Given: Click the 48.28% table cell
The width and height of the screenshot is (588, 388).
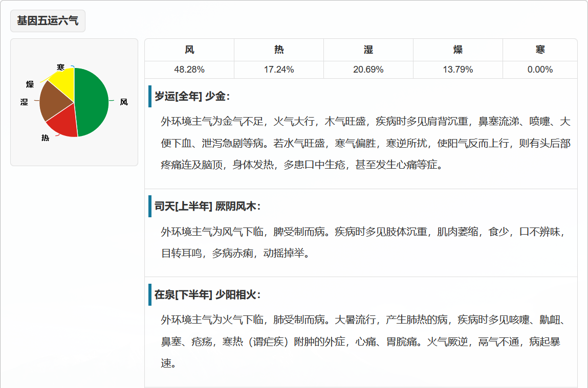Looking at the screenshot, I should [189, 70].
